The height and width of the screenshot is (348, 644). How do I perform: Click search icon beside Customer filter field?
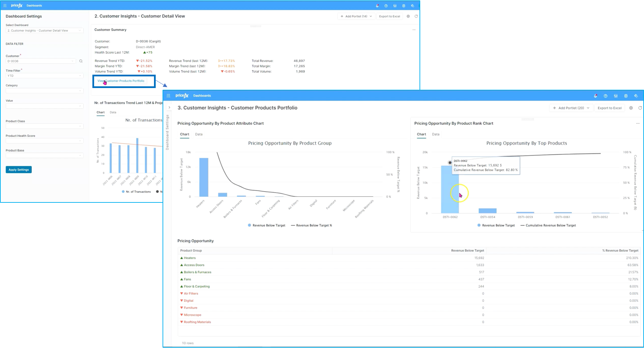(x=81, y=61)
